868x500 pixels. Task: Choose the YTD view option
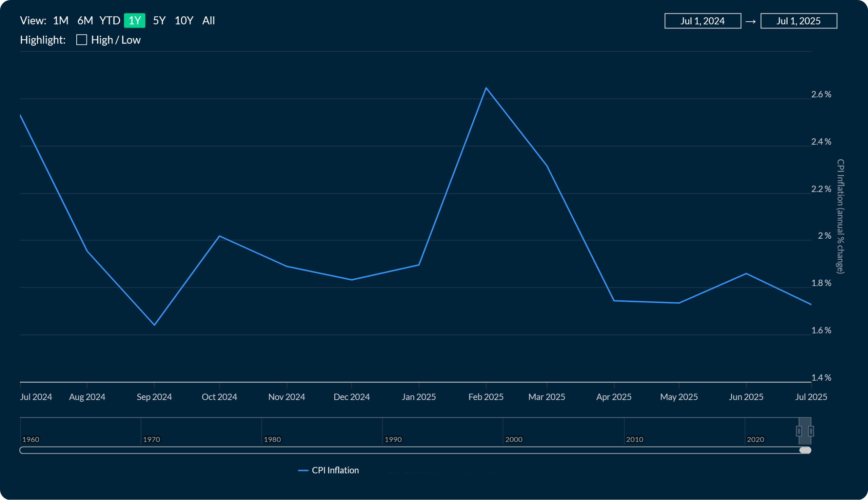[x=110, y=21]
